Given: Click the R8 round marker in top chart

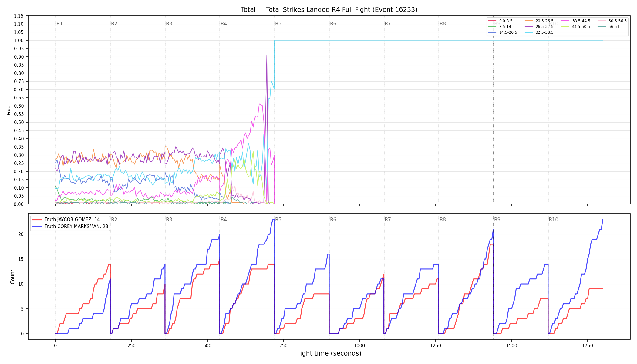Looking at the screenshot, I should [443, 24].
